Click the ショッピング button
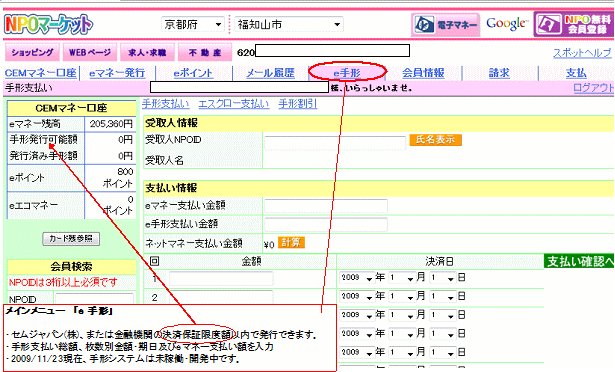Viewport: 615px width, 372px height. 33,52
